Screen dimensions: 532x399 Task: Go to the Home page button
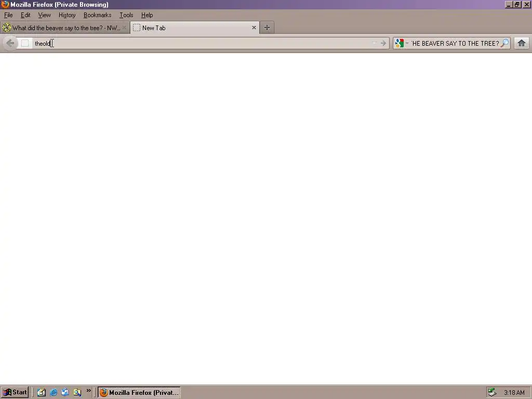pos(522,43)
